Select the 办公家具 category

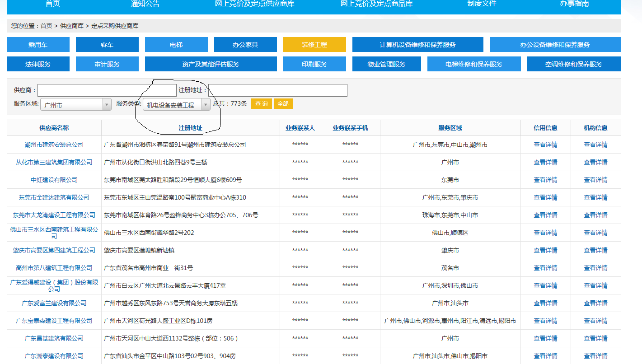pos(245,44)
